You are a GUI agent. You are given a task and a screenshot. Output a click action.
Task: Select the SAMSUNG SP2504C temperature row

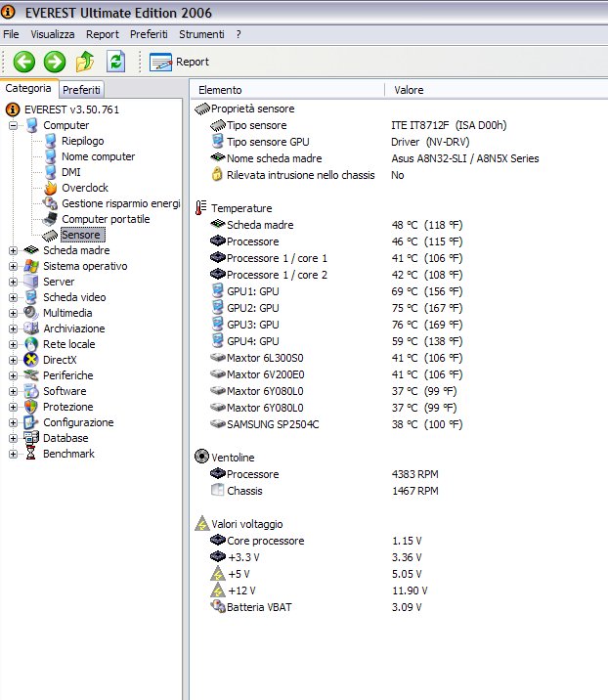point(335,424)
